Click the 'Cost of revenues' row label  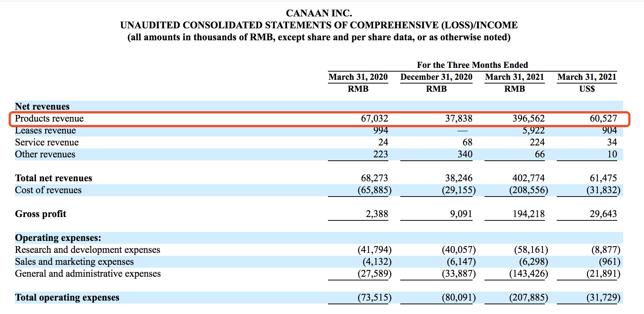point(48,190)
